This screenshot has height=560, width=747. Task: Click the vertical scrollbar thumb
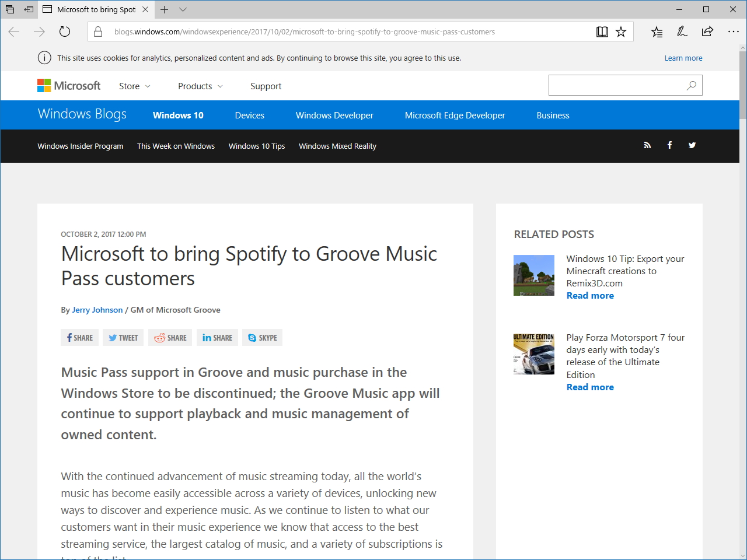742,85
